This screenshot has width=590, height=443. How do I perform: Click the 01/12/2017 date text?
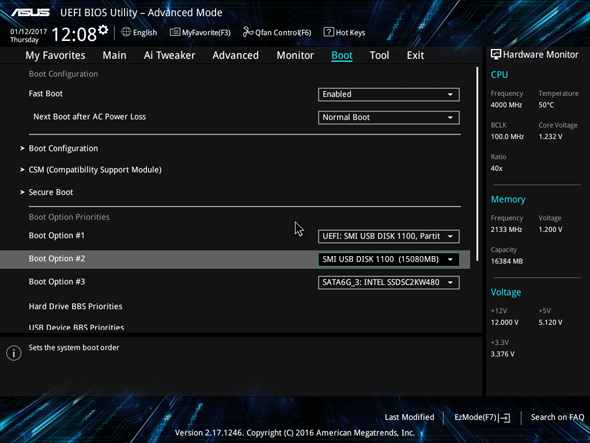(x=29, y=31)
